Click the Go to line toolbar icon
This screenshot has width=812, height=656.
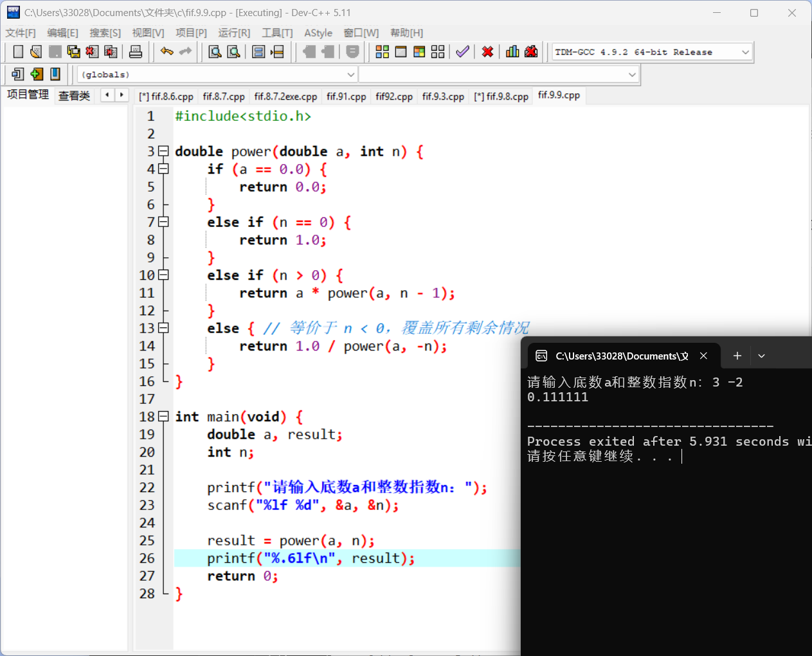click(x=277, y=51)
